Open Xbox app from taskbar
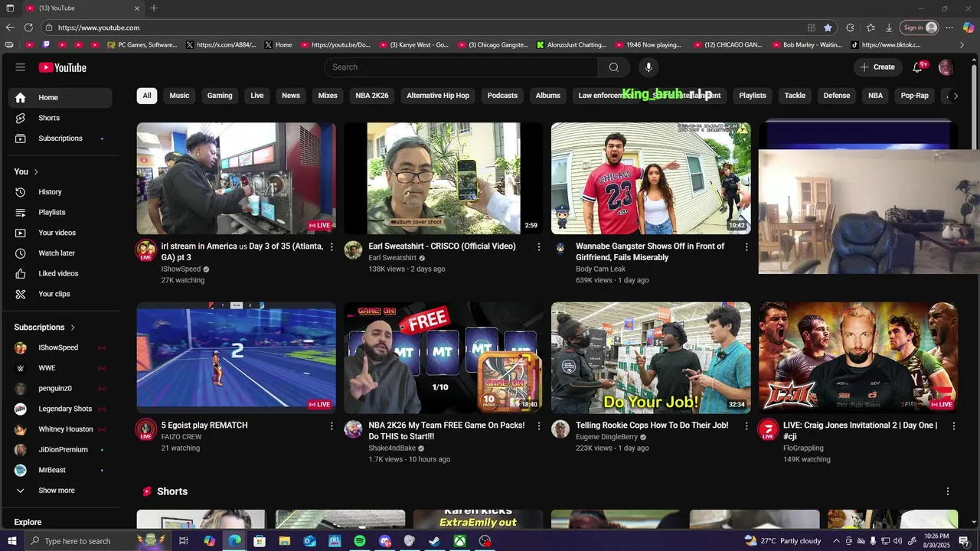The height and width of the screenshot is (551, 980). point(459,541)
